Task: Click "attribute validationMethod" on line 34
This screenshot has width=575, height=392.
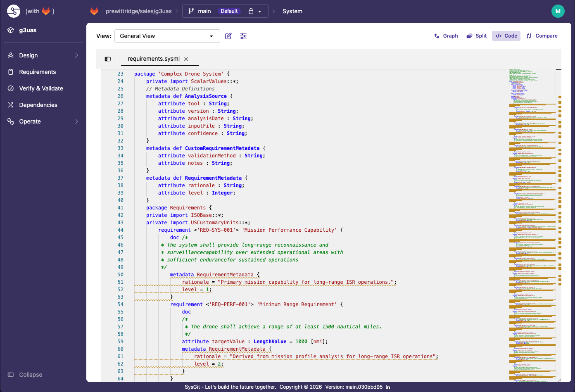Action: (197, 156)
